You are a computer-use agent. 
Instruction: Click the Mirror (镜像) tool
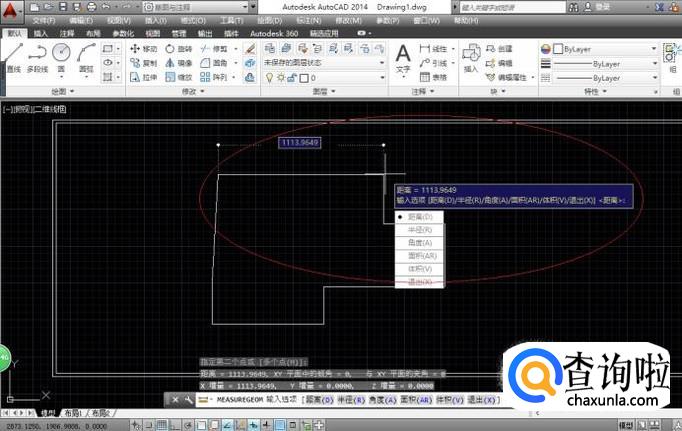pyautogui.click(x=179, y=63)
